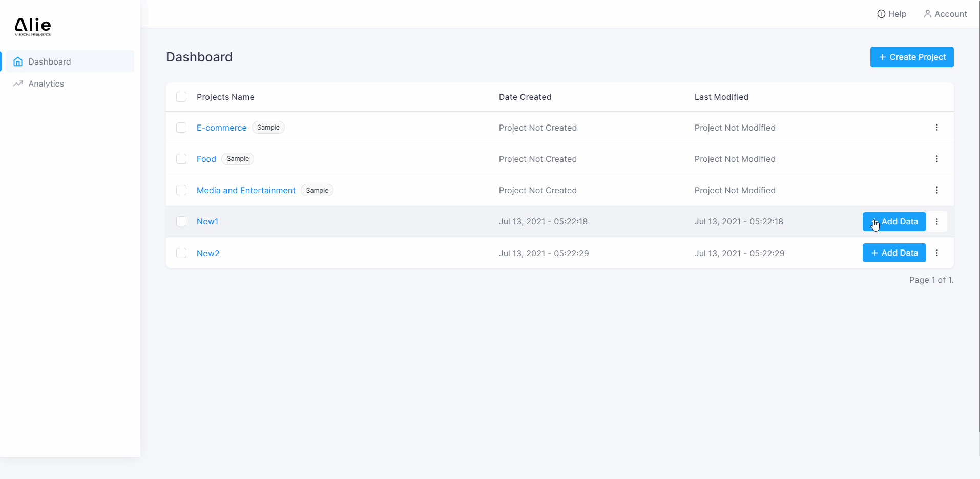Viewport: 980px width, 479px height.
Task: Click Add Data for New1 project
Action: [894, 222]
